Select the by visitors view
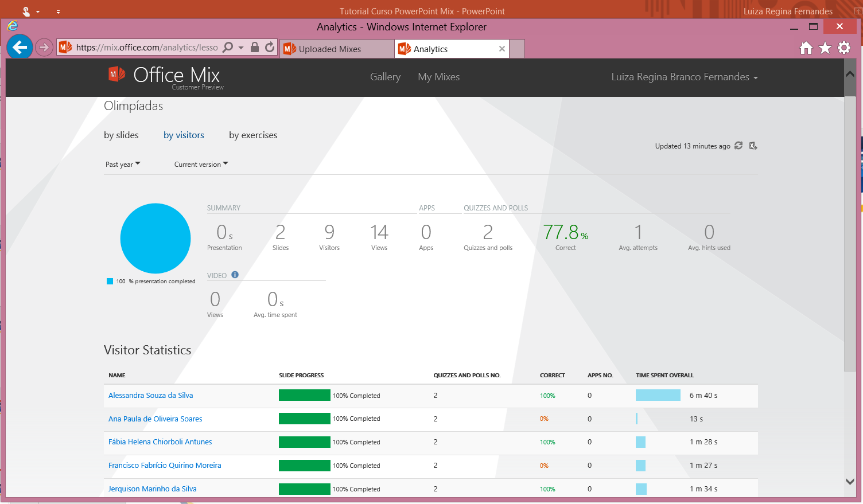Screen dimensions: 863x504 [184, 135]
